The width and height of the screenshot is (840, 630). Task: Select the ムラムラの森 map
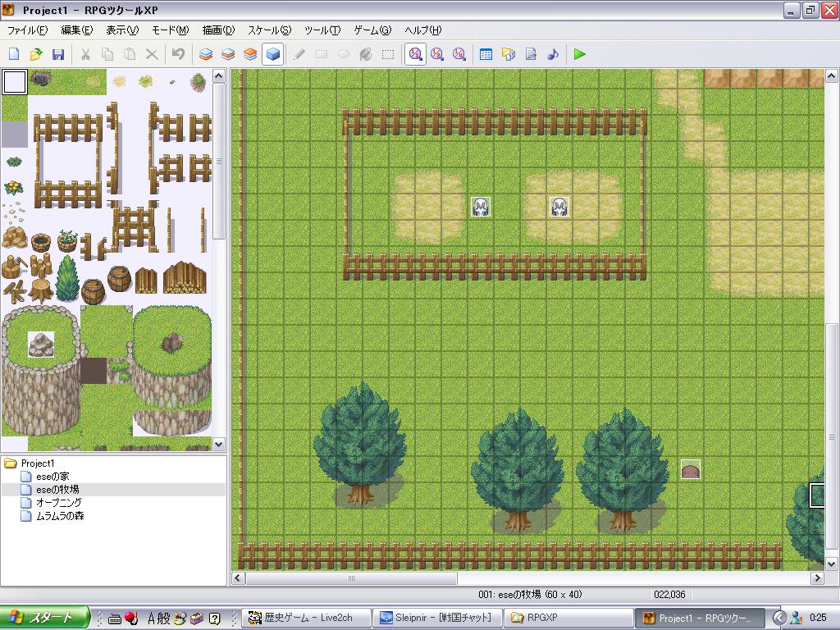pos(60,516)
